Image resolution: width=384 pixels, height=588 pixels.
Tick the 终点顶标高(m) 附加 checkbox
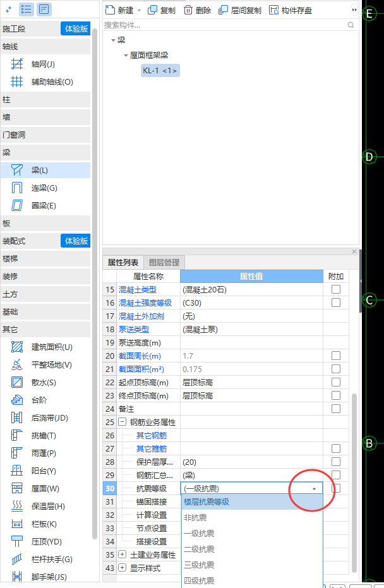(336, 395)
